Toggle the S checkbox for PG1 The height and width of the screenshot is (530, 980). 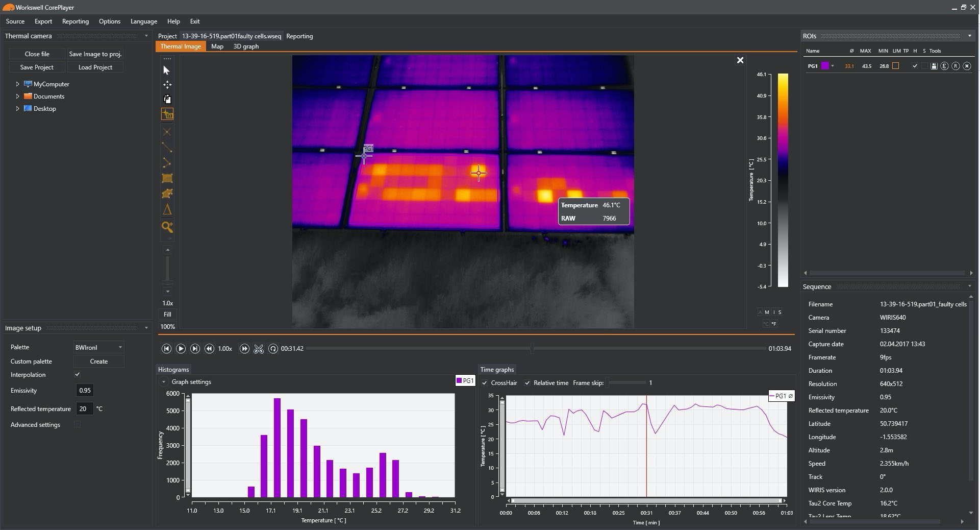(x=924, y=66)
